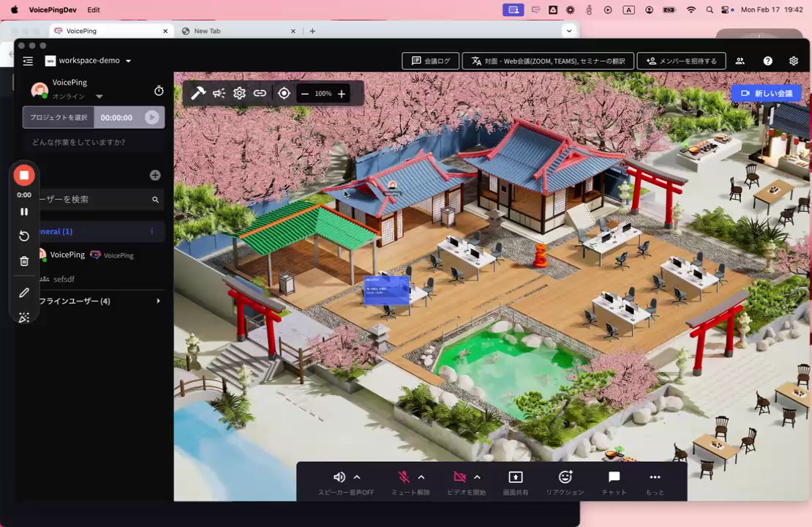Viewport: 812px width, 527px height.
Task: Open the browser tab list chevron
Action: tap(569, 31)
